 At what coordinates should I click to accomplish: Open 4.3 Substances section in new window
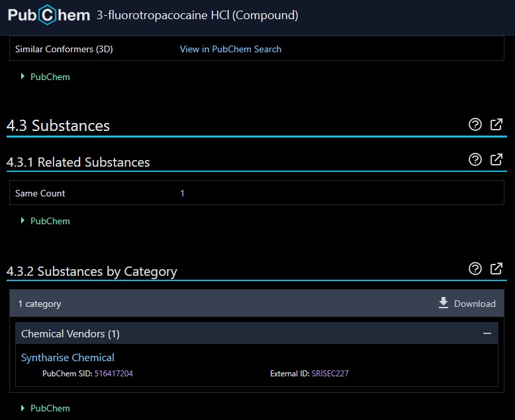click(x=496, y=124)
